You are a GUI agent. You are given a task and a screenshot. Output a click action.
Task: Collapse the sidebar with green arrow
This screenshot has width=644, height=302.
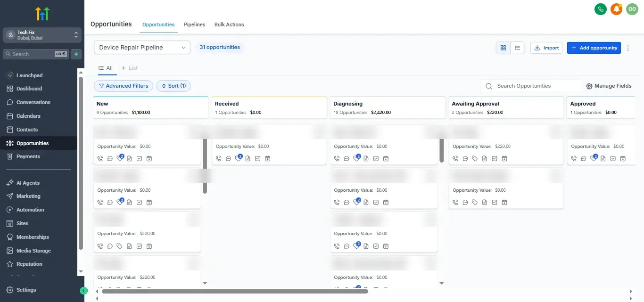tap(84, 291)
